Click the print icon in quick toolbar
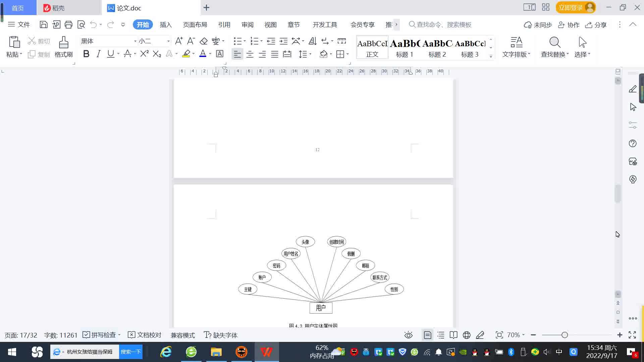Screen dimensions: 644x362 pos(68,24)
